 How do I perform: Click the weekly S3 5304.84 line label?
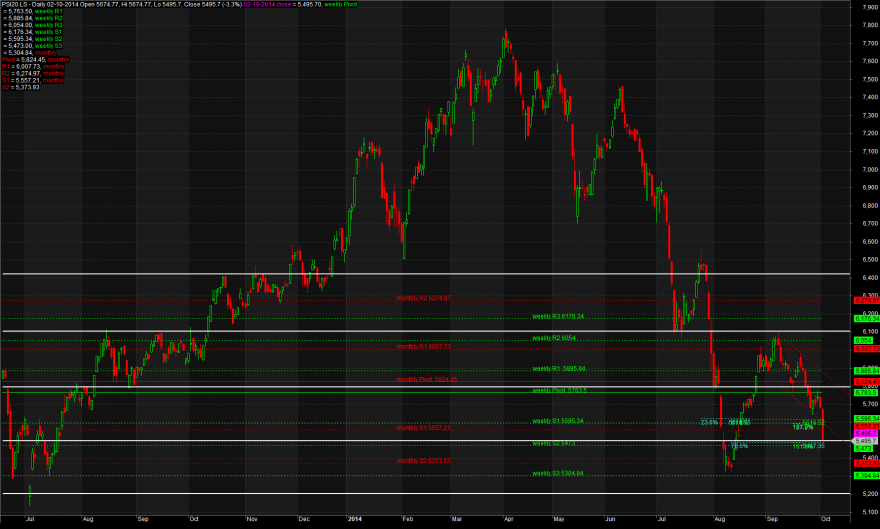[558, 473]
